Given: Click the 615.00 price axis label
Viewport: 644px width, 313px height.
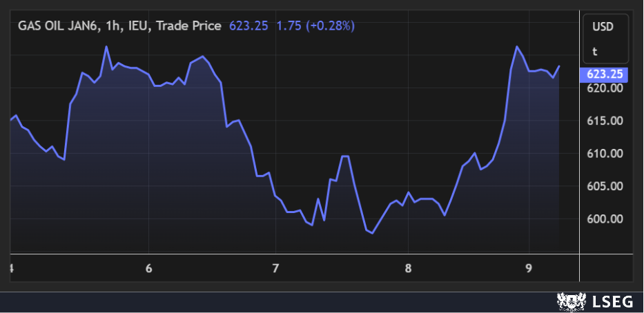Looking at the screenshot, I should 605,121.
